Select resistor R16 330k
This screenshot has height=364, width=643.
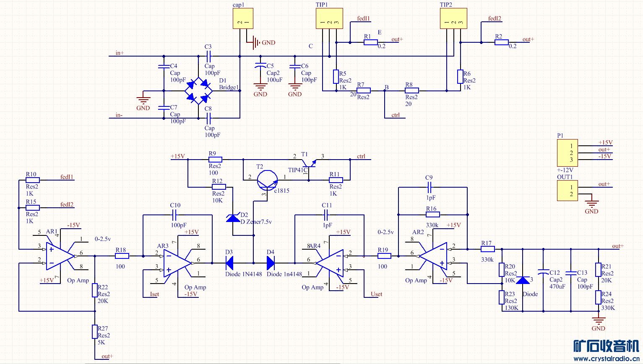click(x=433, y=214)
